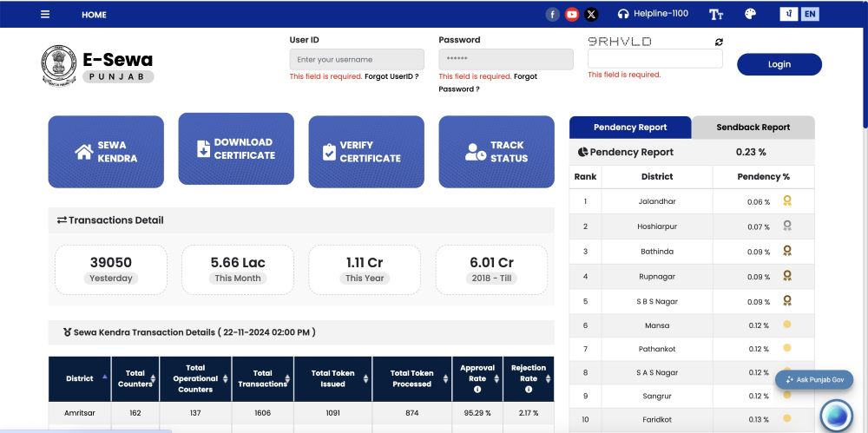Click the 6.01 Cr 2018 - Till card
This screenshot has height=433, width=868.
click(x=491, y=270)
